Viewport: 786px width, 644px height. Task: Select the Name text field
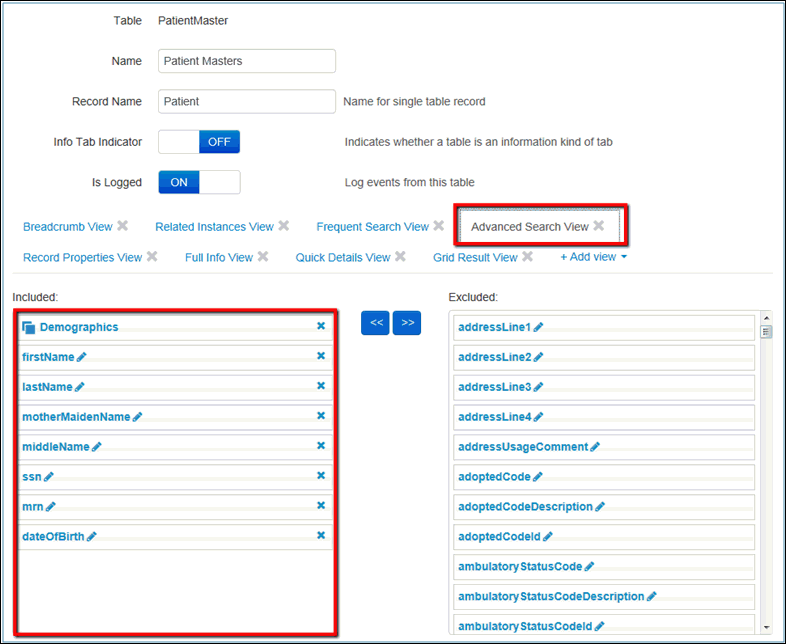click(x=247, y=61)
